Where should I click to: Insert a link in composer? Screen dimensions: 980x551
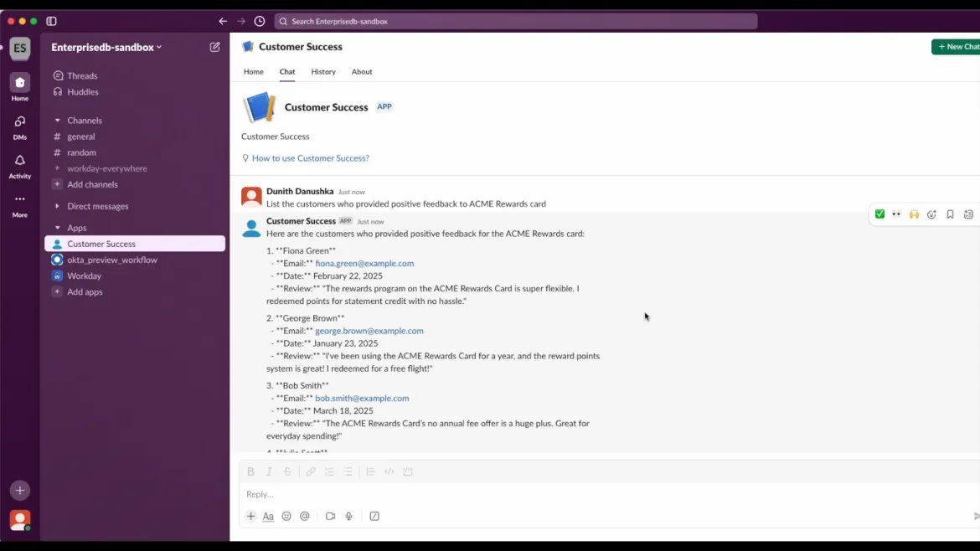tap(311, 471)
